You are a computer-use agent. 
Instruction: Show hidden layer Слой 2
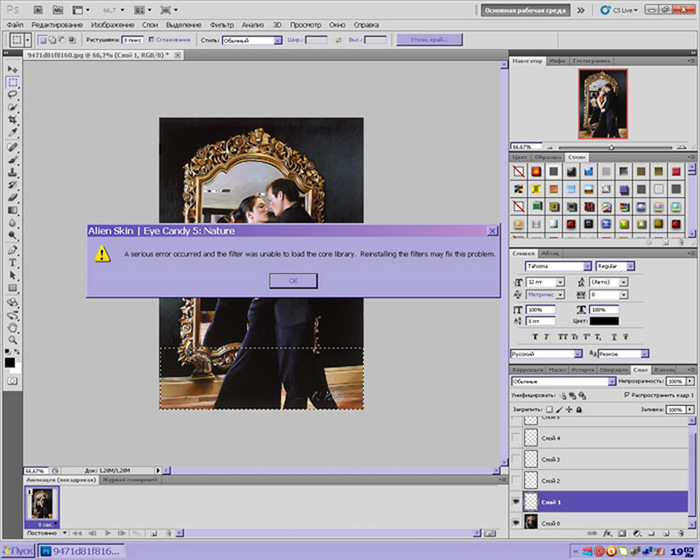point(516,481)
